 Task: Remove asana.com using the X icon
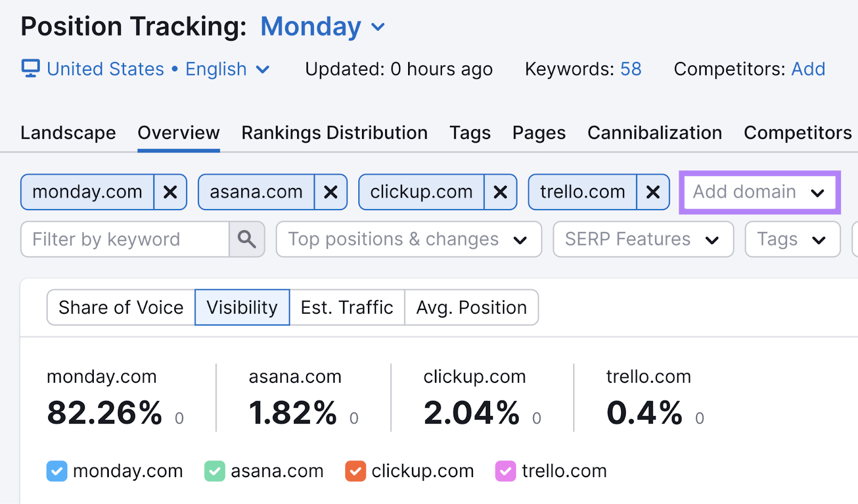tap(330, 192)
